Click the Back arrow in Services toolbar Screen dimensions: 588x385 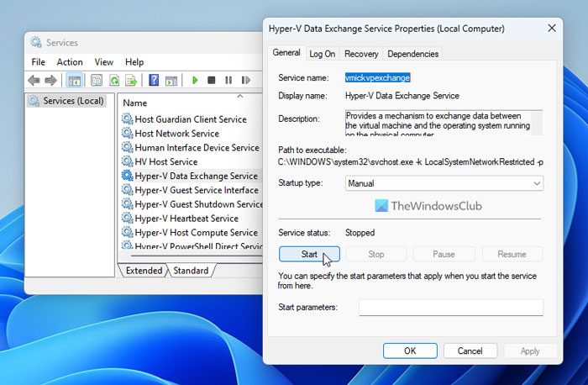34,81
